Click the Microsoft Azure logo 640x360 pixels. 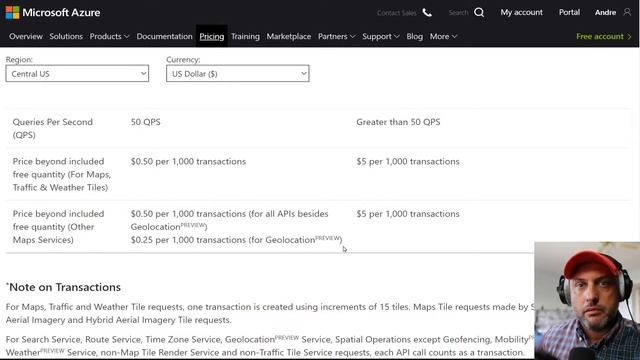[x=53, y=13]
